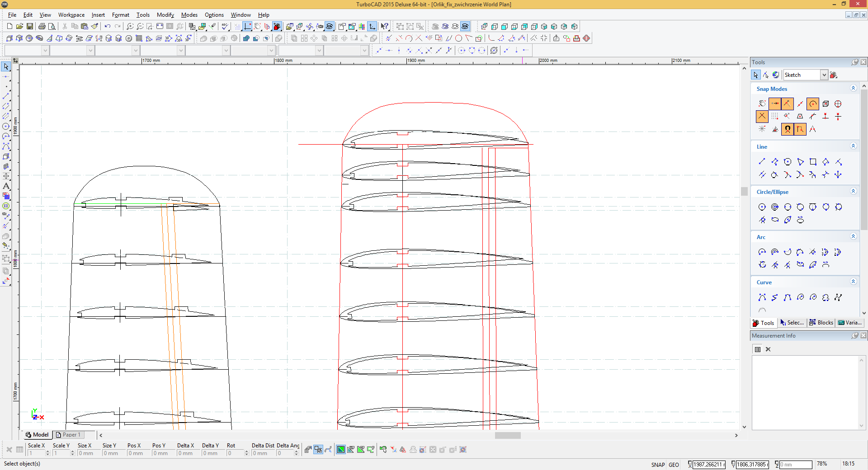Click the Scale X input field
The width and height of the screenshot is (868, 470).
[36, 453]
